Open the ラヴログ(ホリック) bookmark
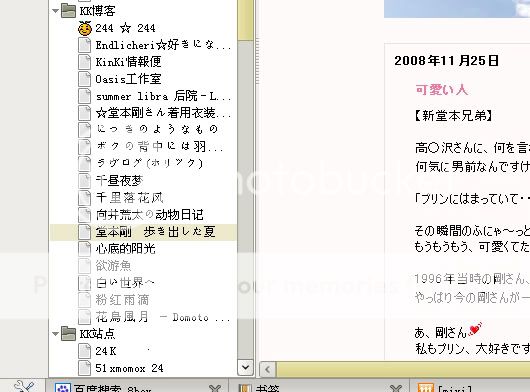The height and width of the screenshot is (392, 530). click(150, 164)
